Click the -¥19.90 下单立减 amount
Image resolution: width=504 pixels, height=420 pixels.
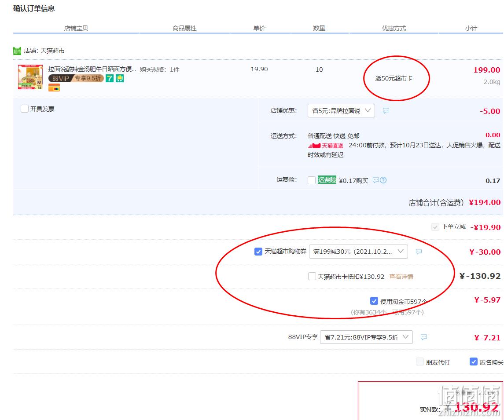tap(486, 227)
